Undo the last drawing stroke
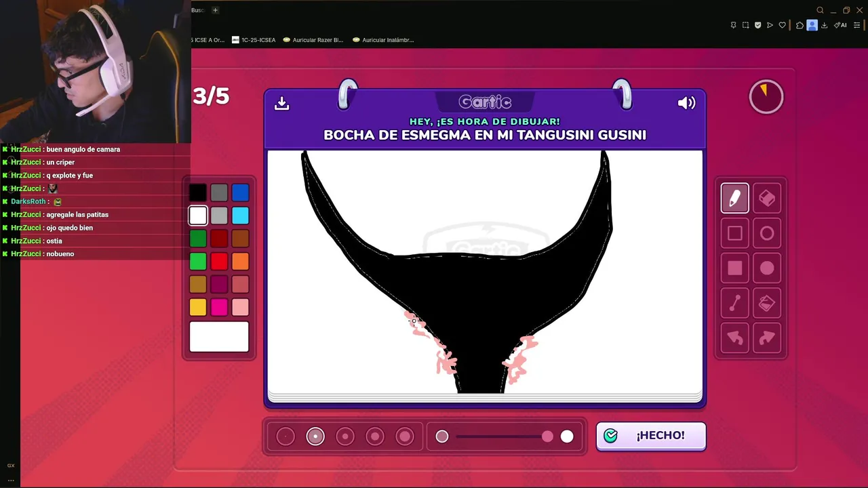868x488 pixels. 735,338
